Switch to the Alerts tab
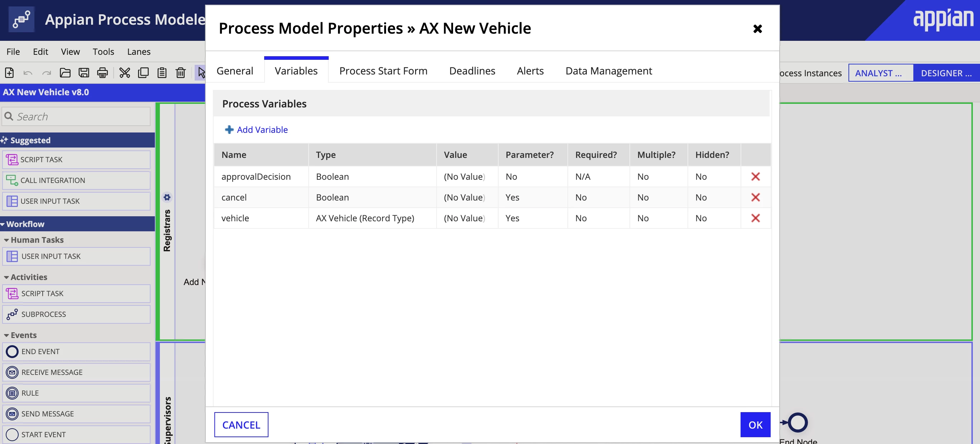 (530, 71)
